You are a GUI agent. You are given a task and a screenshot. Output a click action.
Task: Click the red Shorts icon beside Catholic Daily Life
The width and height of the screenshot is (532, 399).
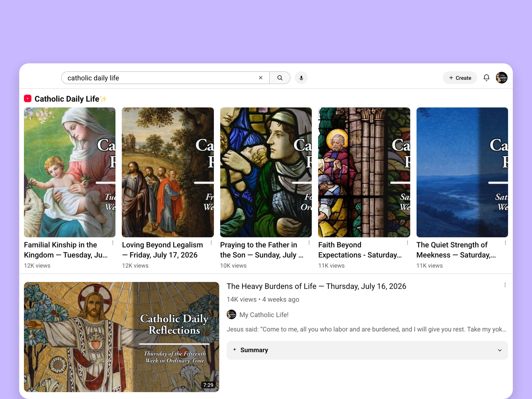[x=28, y=98]
